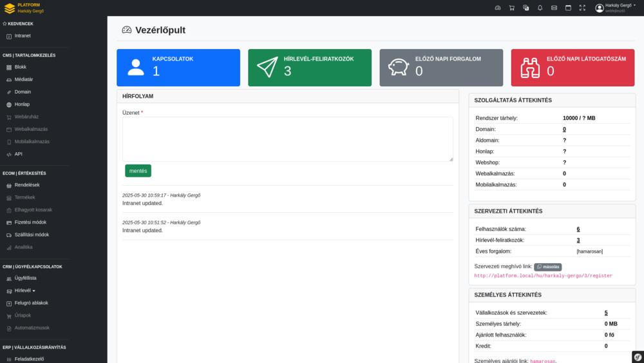
Task: Click into the Üzenet text area
Action: [x=287, y=139]
